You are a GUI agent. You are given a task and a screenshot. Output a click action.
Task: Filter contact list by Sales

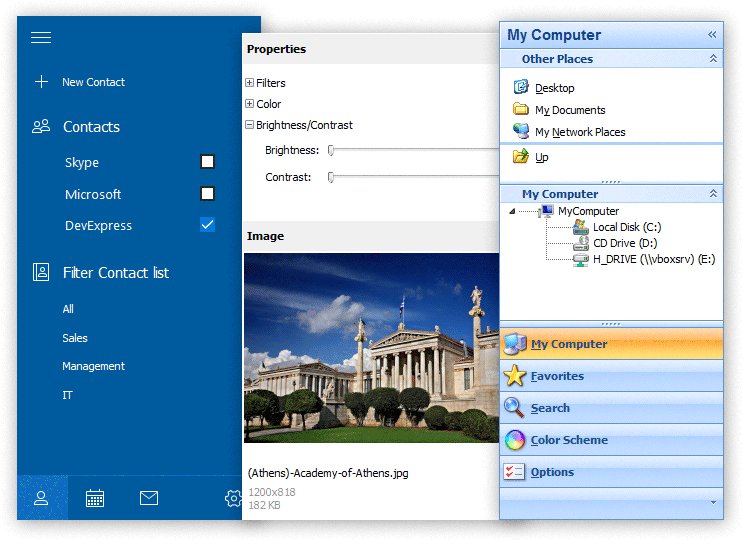pos(75,338)
